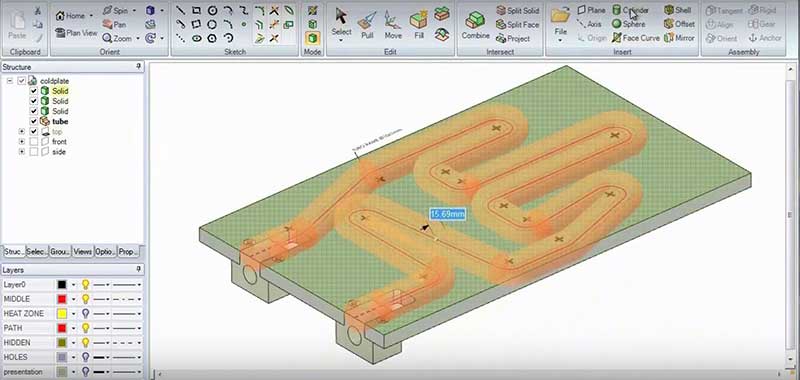Viewport: 800px width, 380px height.
Task: Insert a Sphere
Action: [x=629, y=24]
